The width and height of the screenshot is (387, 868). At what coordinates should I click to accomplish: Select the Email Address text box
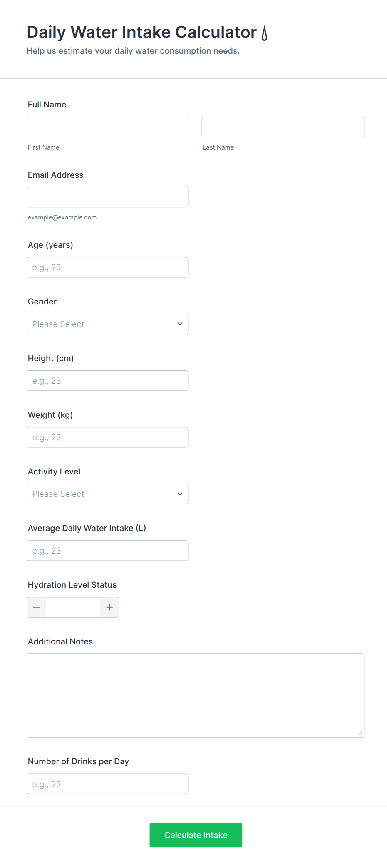pyautogui.click(x=107, y=197)
